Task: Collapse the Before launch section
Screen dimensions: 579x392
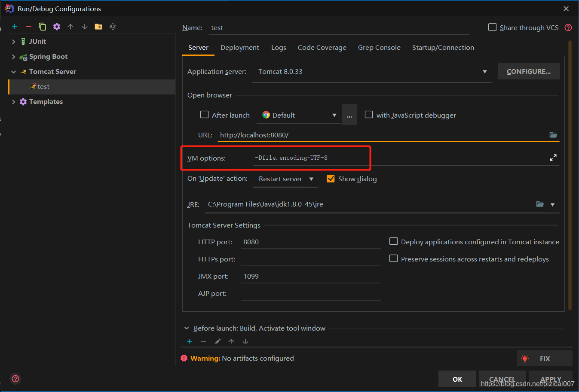Action: coord(187,328)
